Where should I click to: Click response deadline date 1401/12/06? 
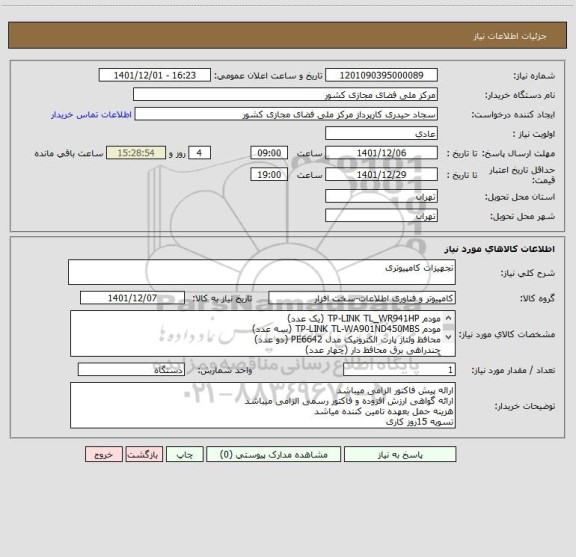click(x=381, y=153)
